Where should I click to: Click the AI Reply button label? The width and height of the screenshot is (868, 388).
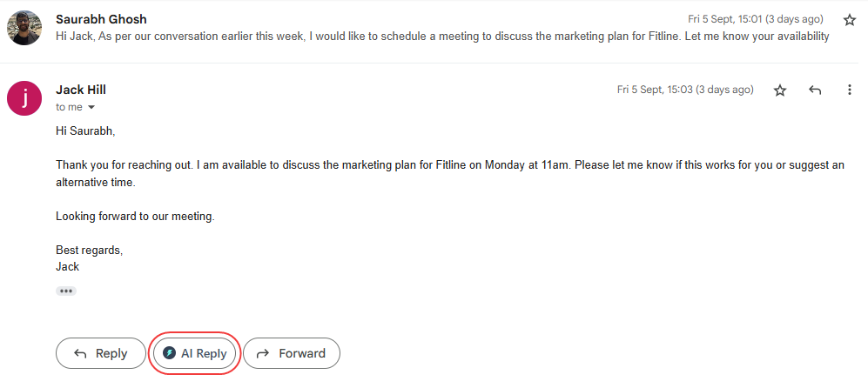tap(204, 353)
